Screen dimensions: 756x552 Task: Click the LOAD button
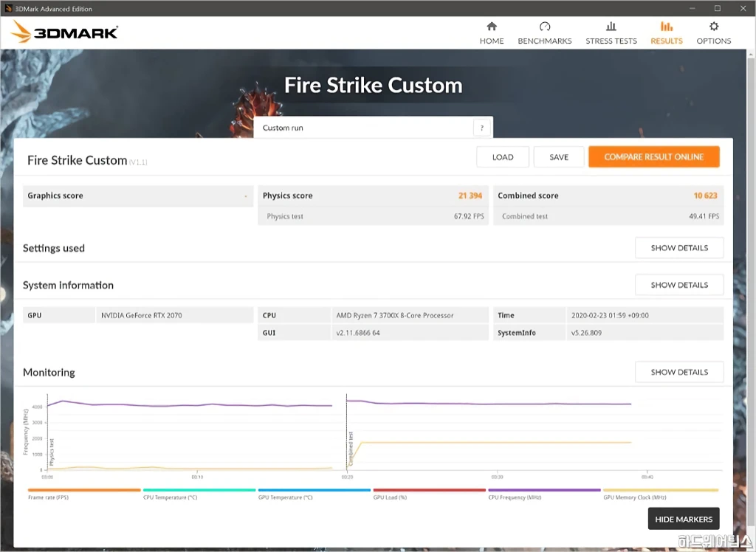(502, 157)
